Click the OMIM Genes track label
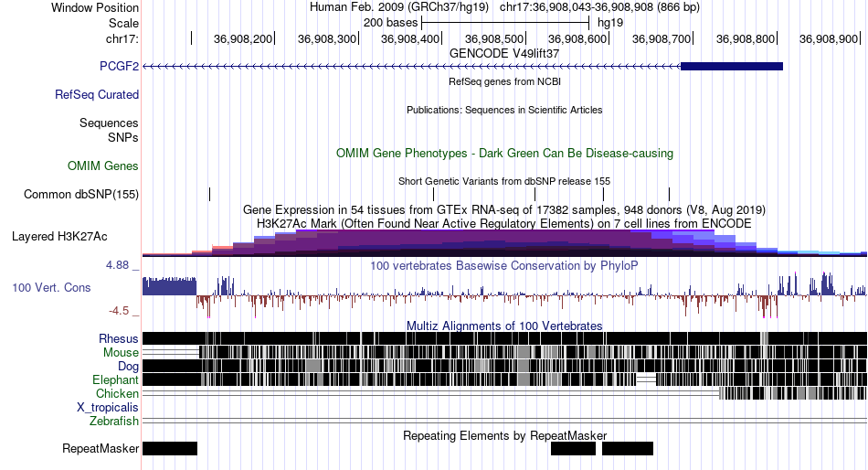The image size is (868, 470). point(103,166)
